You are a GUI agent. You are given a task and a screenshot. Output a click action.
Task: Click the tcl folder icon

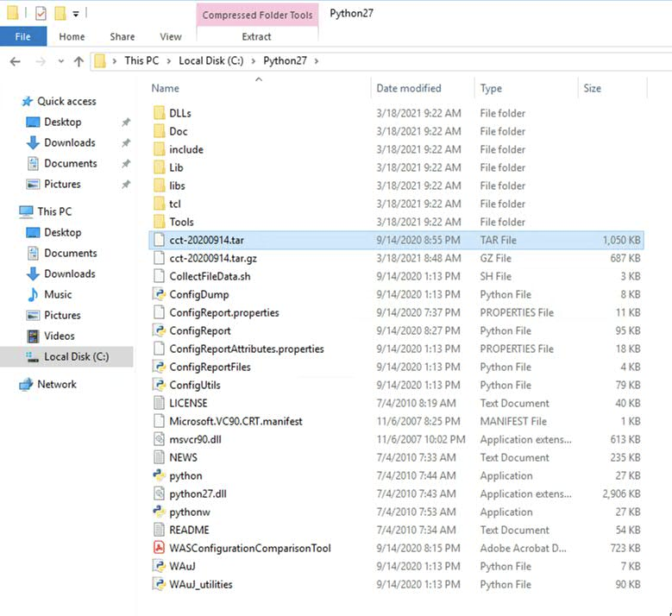(159, 204)
